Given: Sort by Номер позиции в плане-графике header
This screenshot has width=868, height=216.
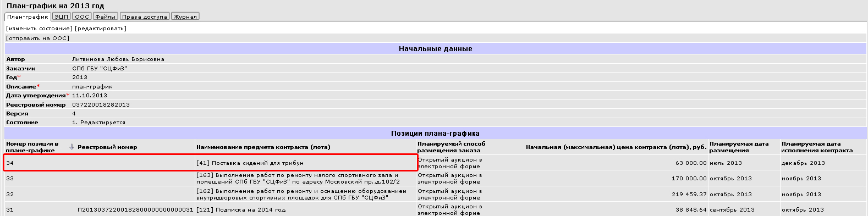Looking at the screenshot, I should click(32, 147).
